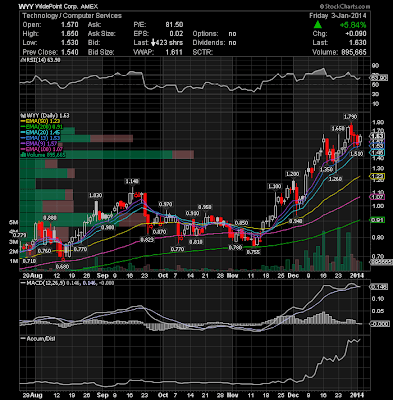Click the +5.84% percent change value
This screenshot has width=393, height=400.
click(353, 25)
